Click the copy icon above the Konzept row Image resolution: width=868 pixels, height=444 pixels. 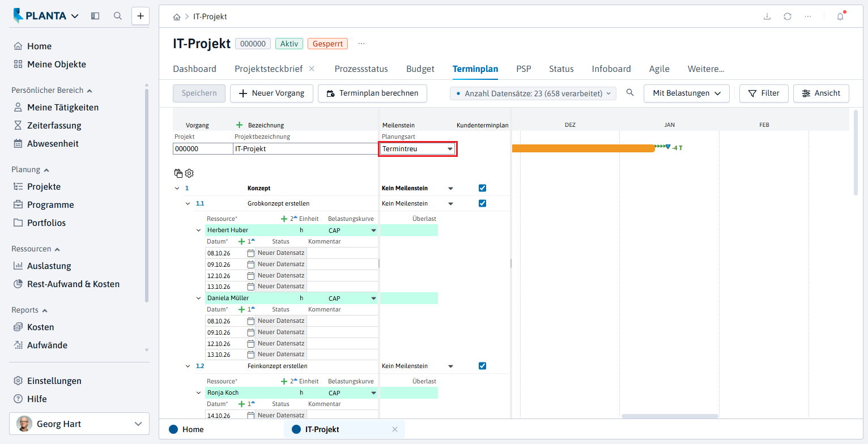[x=178, y=173]
